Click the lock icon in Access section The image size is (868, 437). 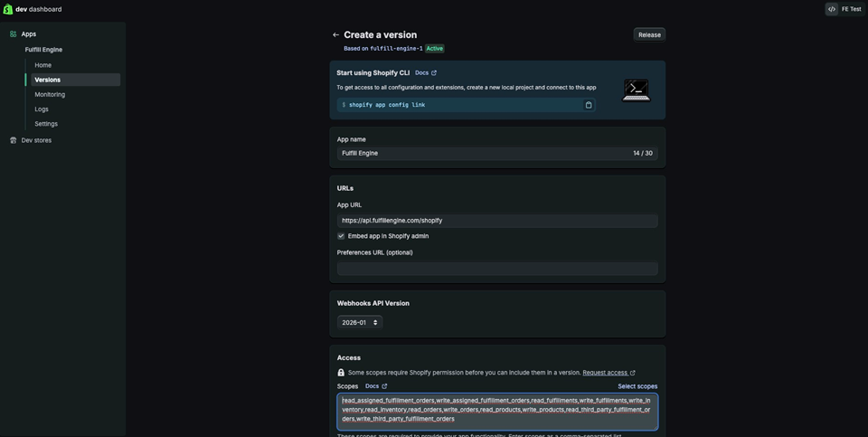(x=341, y=373)
